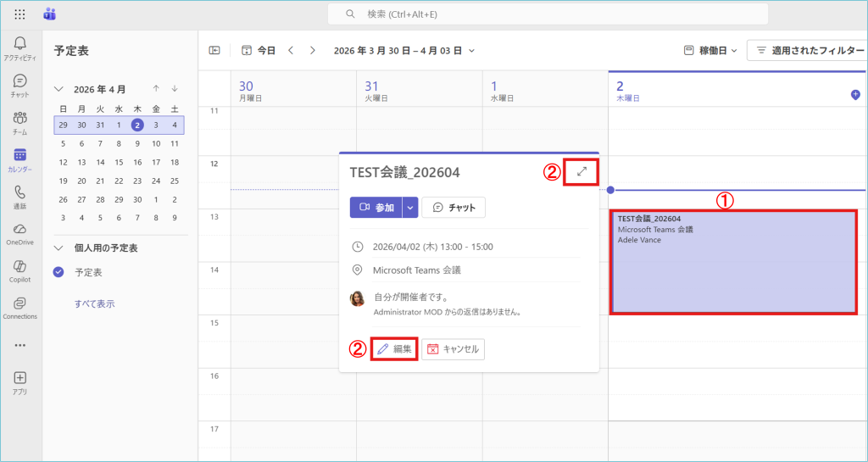The width and height of the screenshot is (868, 462).
Task: Expand the meeting popup to full view
Action: pos(581,171)
